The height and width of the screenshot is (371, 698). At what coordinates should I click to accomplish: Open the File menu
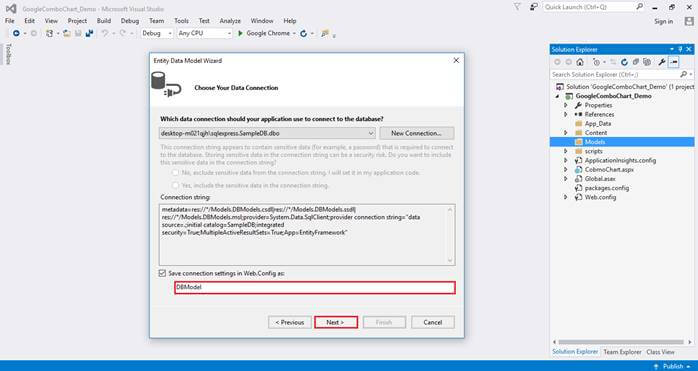tap(9, 21)
